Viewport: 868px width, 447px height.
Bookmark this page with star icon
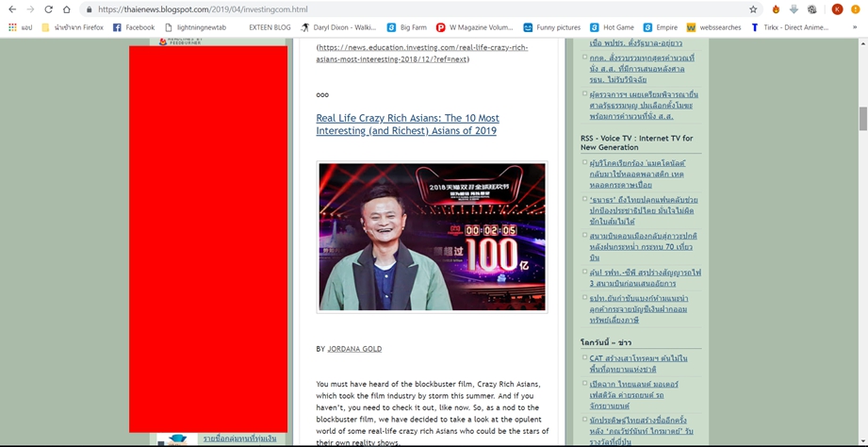753,9
